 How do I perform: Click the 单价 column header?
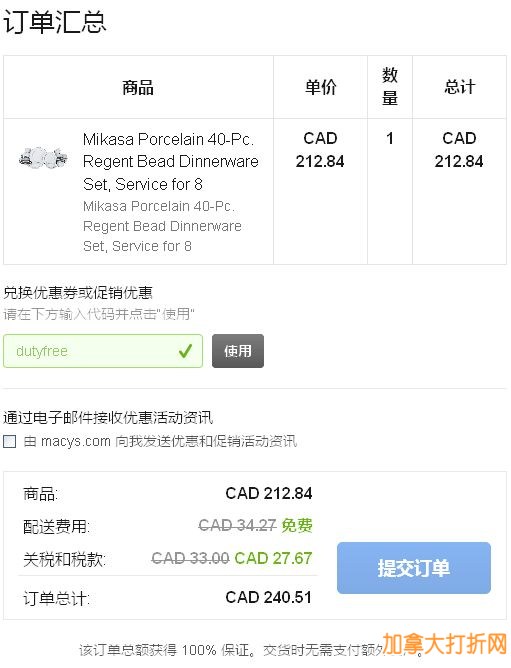click(320, 87)
